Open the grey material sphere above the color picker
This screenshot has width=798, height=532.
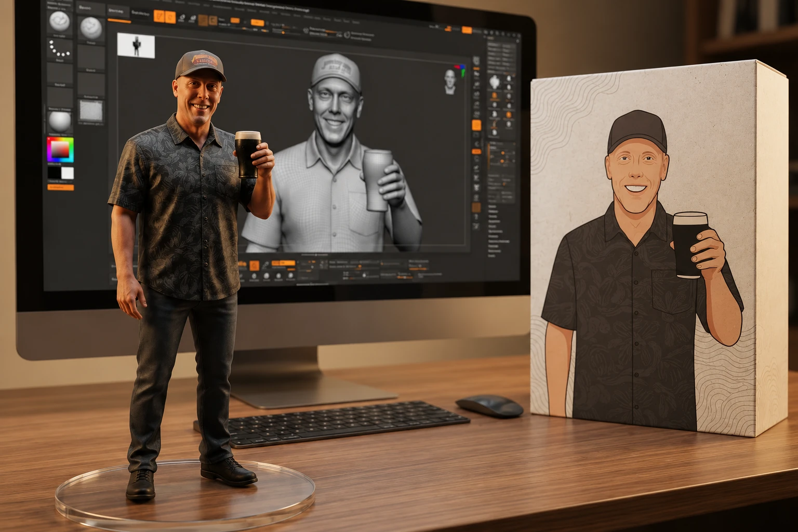click(x=60, y=122)
